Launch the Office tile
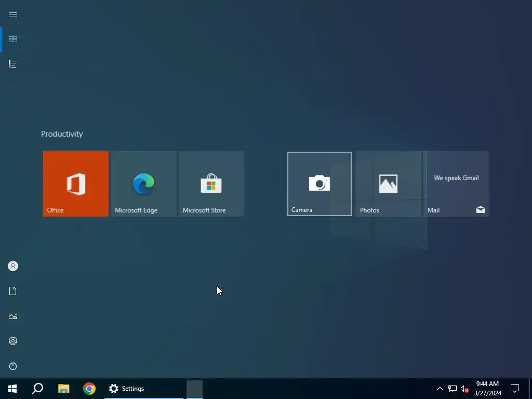The height and width of the screenshot is (399, 532). tap(76, 183)
